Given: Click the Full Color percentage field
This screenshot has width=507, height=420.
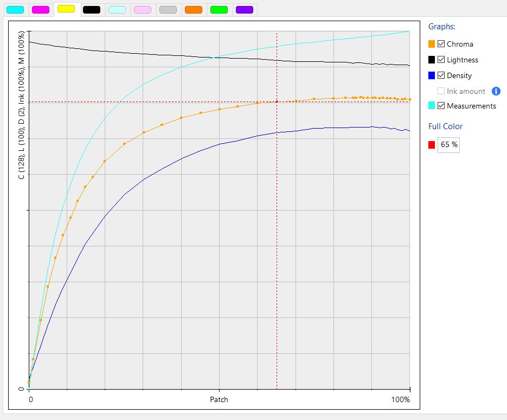Looking at the screenshot, I should [x=449, y=145].
